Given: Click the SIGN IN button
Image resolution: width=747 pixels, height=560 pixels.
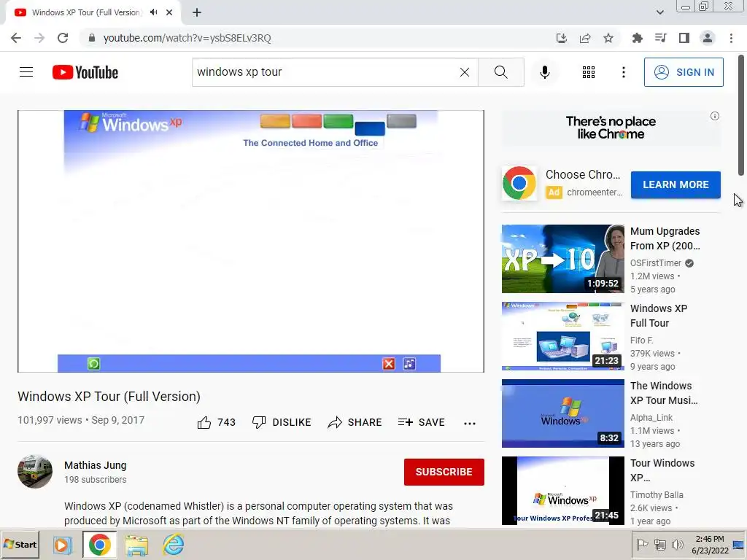Looking at the screenshot, I should [684, 72].
